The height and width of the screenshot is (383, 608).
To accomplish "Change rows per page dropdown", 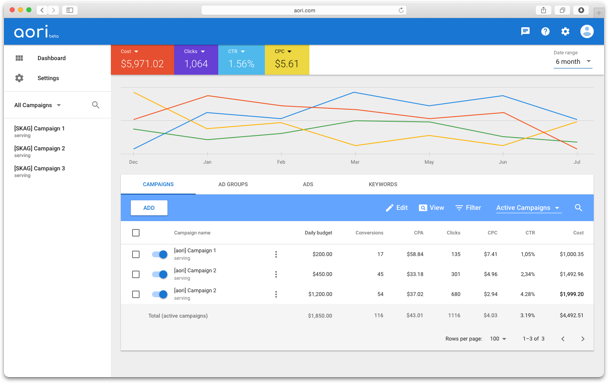I will (x=498, y=339).
